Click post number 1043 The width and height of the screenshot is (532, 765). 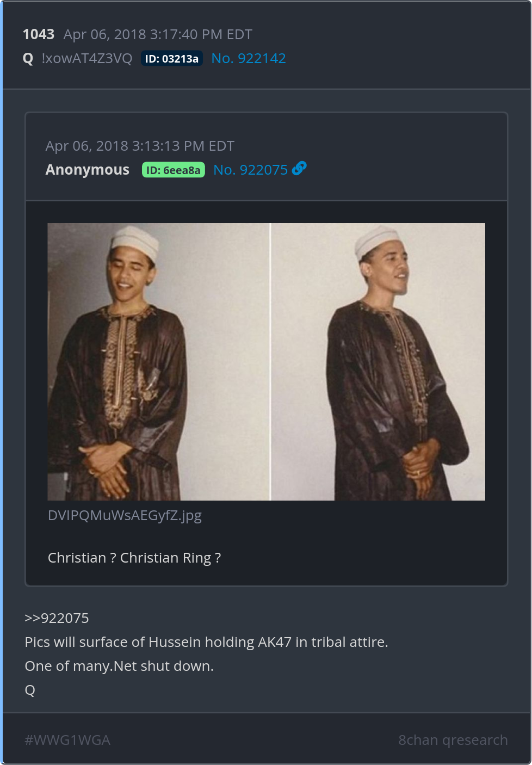39,34
